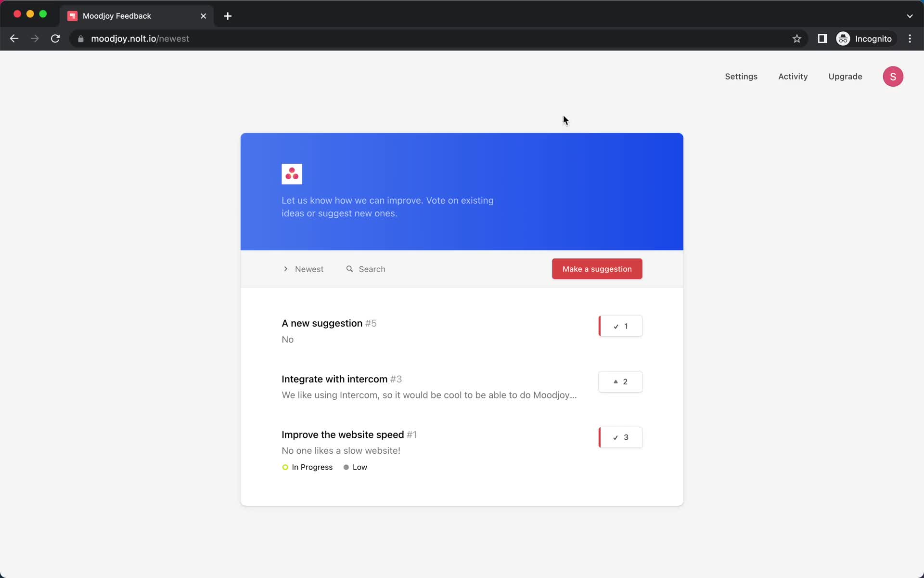The image size is (924, 578).
Task: Expand the Newest sort dropdown
Action: point(303,268)
